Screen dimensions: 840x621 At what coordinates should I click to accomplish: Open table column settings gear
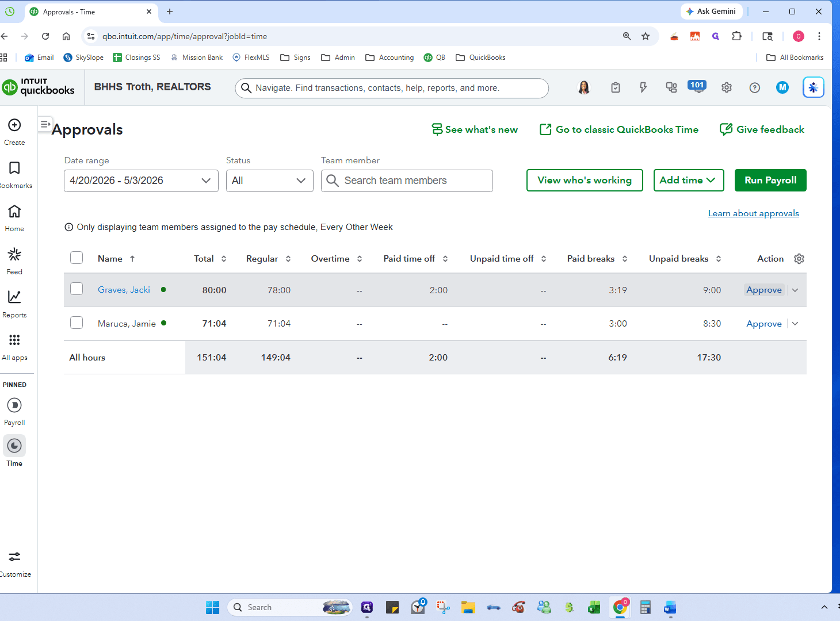(799, 259)
